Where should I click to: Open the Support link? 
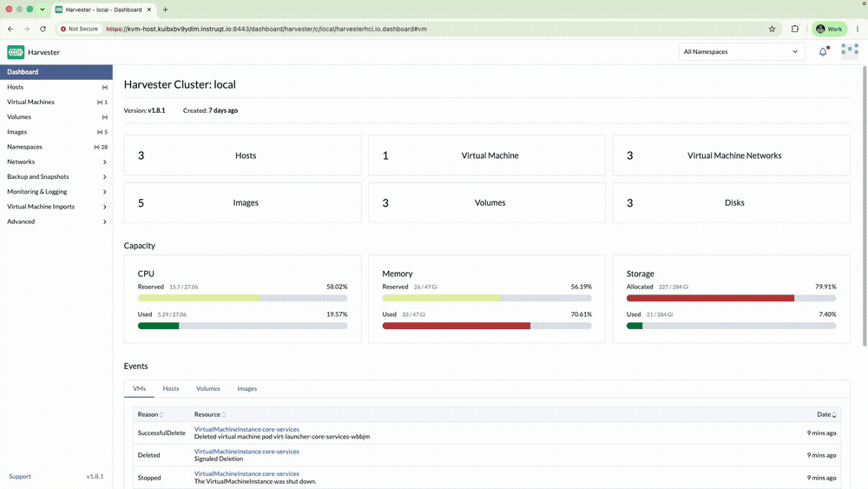click(20, 476)
